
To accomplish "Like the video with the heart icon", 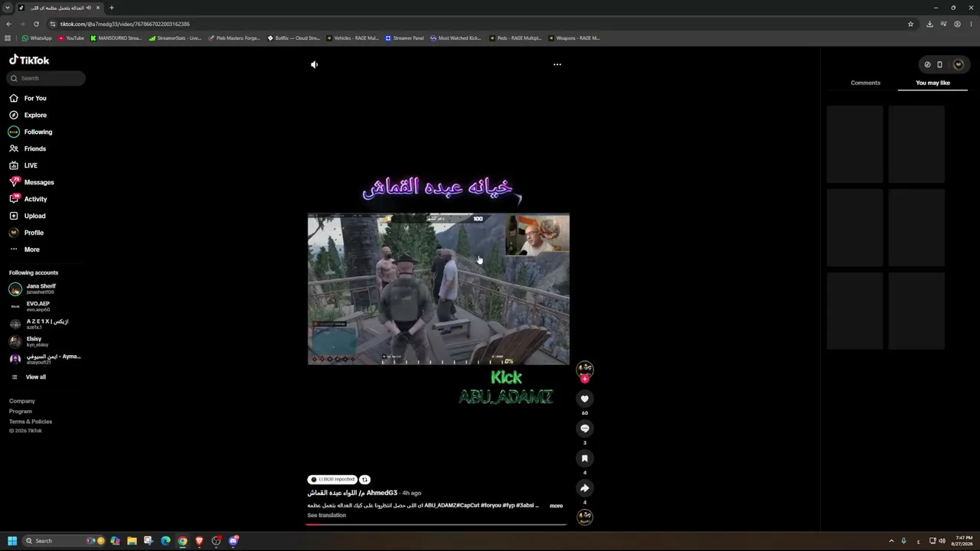I will pyautogui.click(x=585, y=399).
